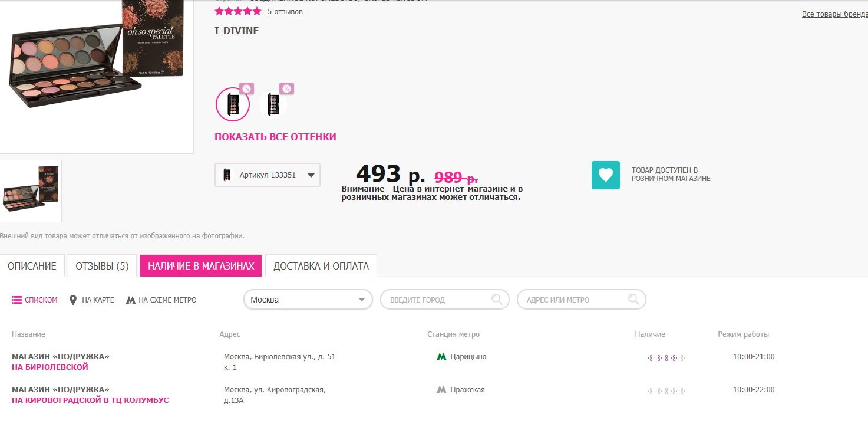
Task: Open the 5 отзывов reviews link
Action: [x=285, y=11]
